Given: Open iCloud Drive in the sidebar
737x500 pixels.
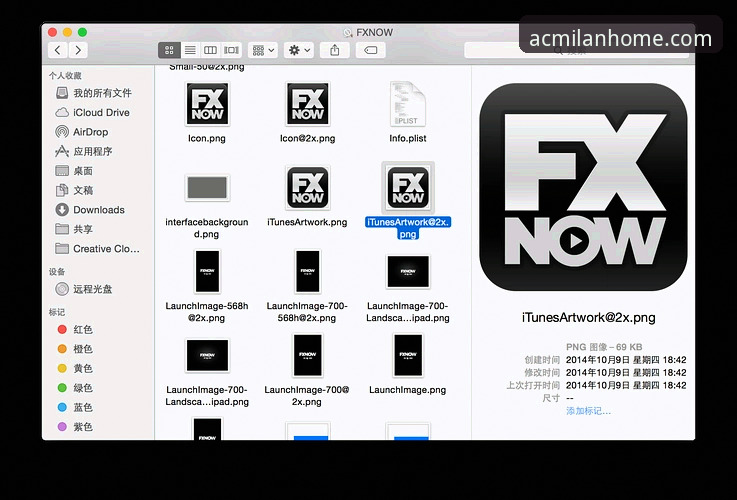Looking at the screenshot, I should point(94,112).
